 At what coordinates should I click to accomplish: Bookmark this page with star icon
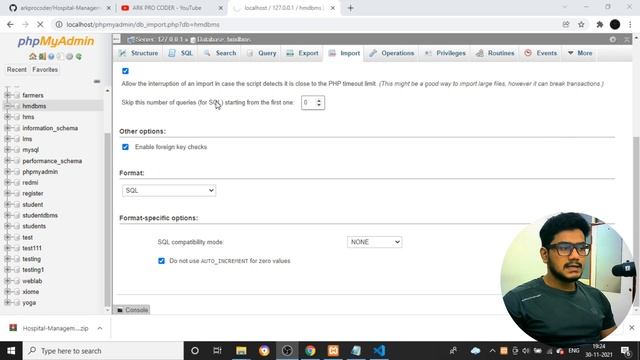(581, 24)
